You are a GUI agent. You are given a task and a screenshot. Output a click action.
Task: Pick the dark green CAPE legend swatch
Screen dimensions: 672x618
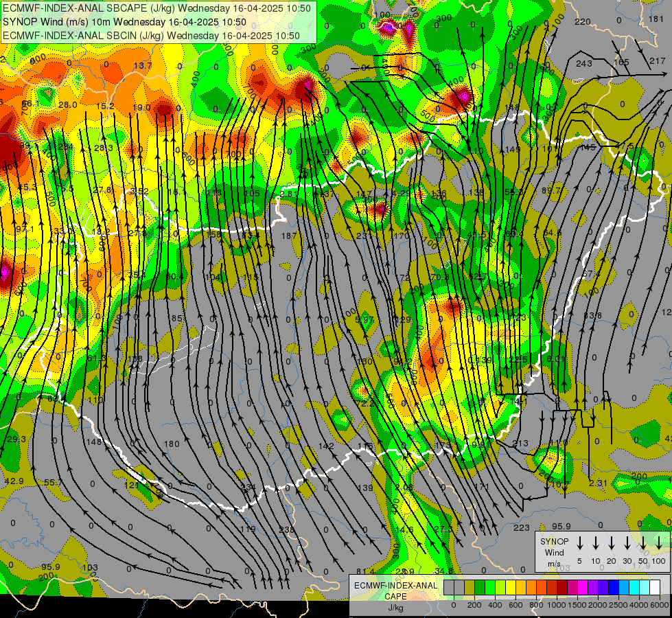click(480, 587)
